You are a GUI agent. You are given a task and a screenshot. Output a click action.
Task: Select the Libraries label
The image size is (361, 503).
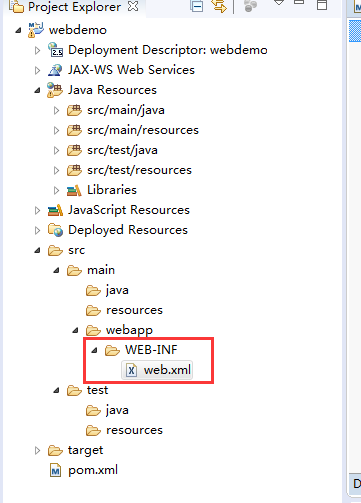[x=112, y=190]
